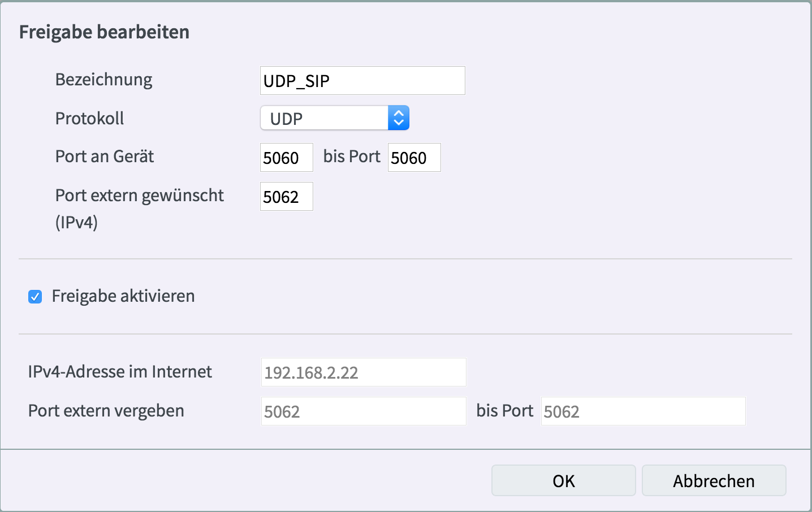Screen dimensions: 812x512
Task: Click the IPv4-Adresse im Internet field
Action: pos(363,372)
